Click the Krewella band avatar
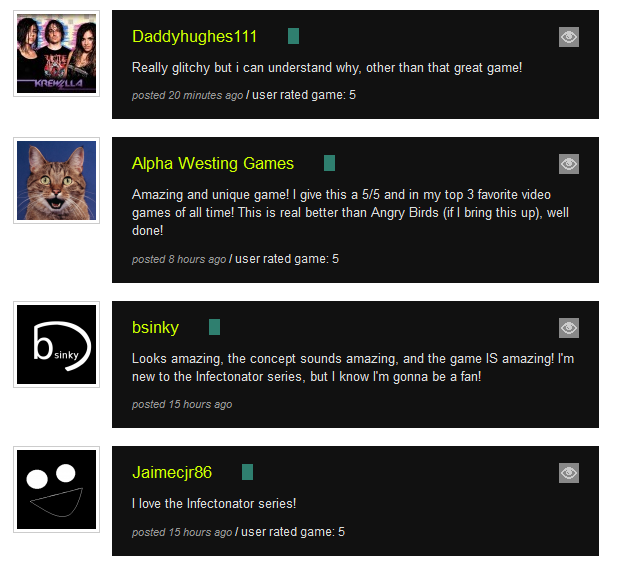 tap(56, 54)
